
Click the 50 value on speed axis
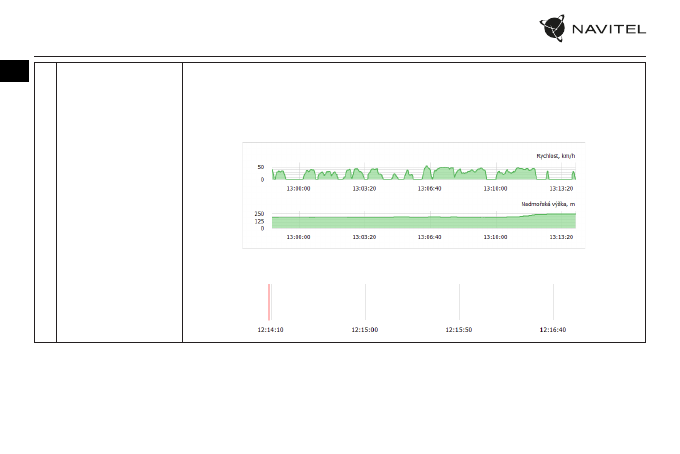click(x=261, y=168)
